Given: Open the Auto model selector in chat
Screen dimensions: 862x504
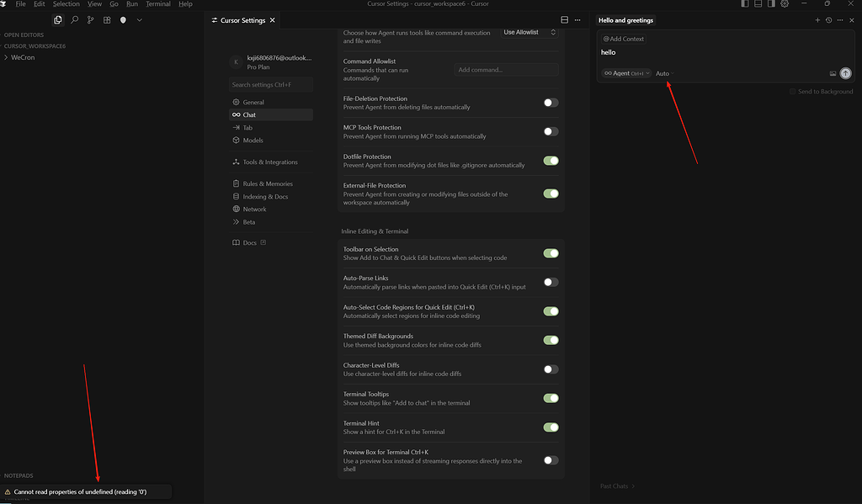Looking at the screenshot, I should [662, 73].
